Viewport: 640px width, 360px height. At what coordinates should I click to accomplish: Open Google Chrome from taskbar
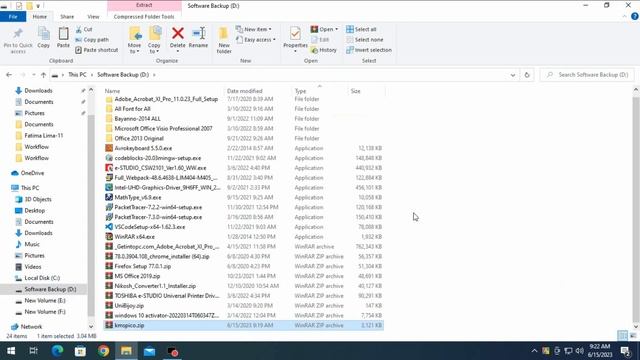pos(104,351)
